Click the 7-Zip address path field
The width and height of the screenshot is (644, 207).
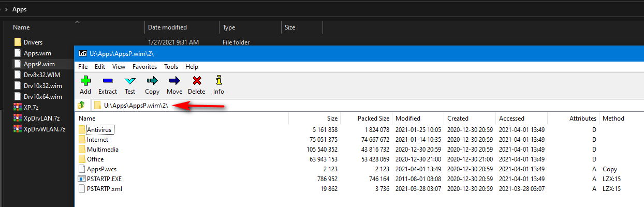(367, 105)
